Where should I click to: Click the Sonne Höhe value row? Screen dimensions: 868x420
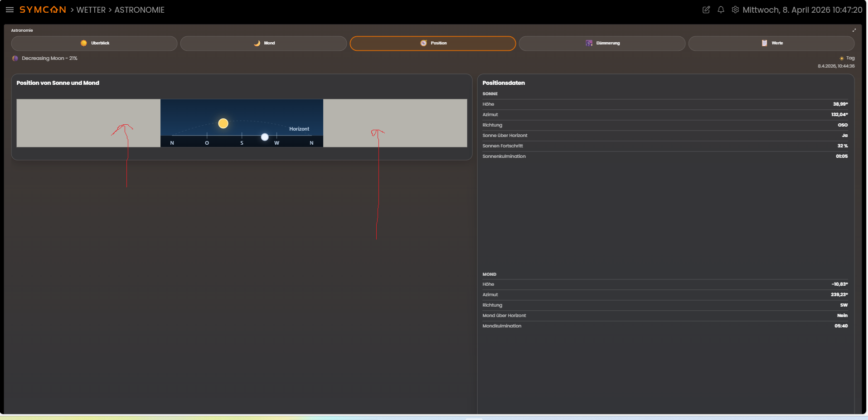point(664,104)
